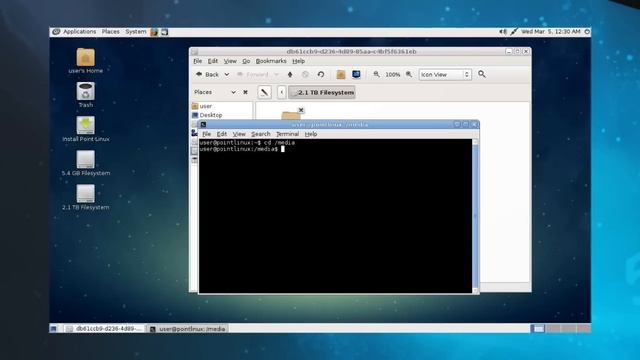Open the terminal Edit menu
This screenshot has height=360, width=640.
[x=222, y=134]
